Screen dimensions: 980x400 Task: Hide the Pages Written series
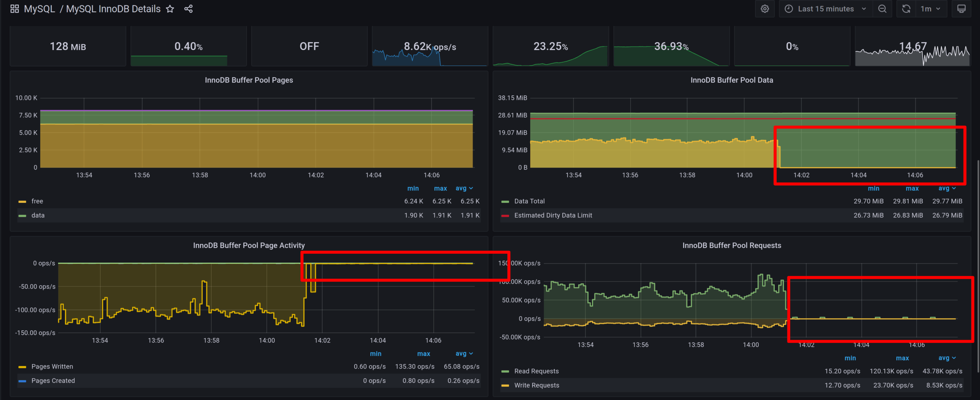pos(52,366)
